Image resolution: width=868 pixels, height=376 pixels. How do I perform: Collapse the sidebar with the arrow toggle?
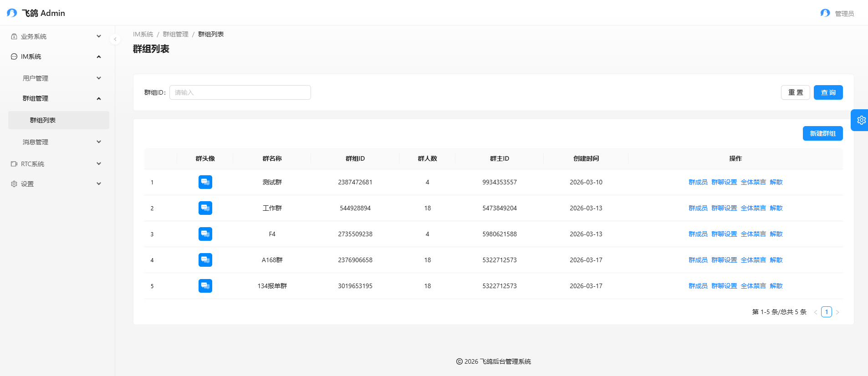pos(115,39)
